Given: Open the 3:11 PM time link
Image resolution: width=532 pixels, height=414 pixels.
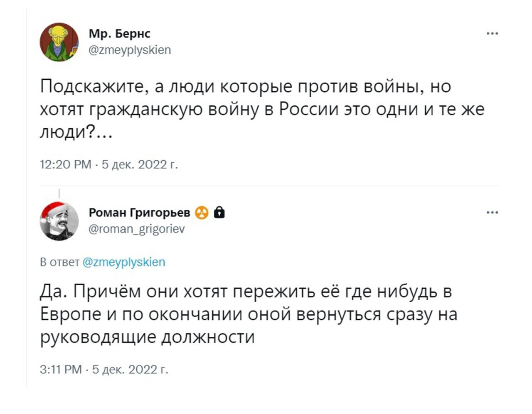Looking at the screenshot, I should 61,369.
